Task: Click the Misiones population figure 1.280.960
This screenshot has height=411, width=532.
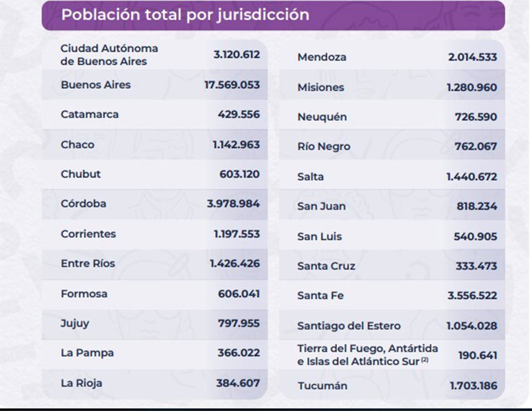Action: (472, 87)
